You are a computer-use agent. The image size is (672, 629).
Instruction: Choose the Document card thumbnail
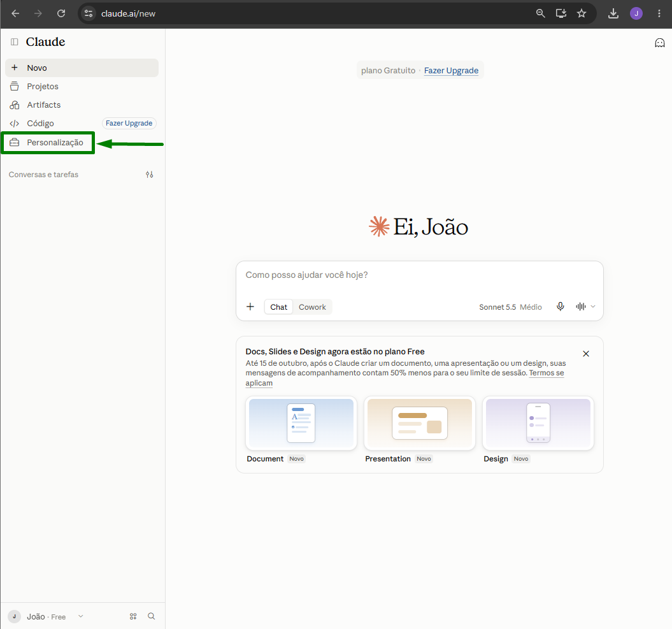coord(301,423)
